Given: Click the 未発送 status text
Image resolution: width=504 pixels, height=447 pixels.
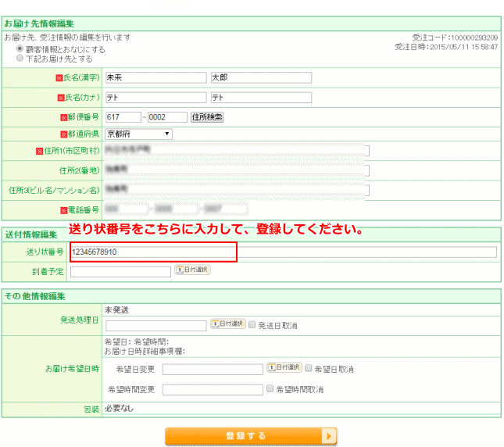Looking at the screenshot, I should tap(116, 310).
